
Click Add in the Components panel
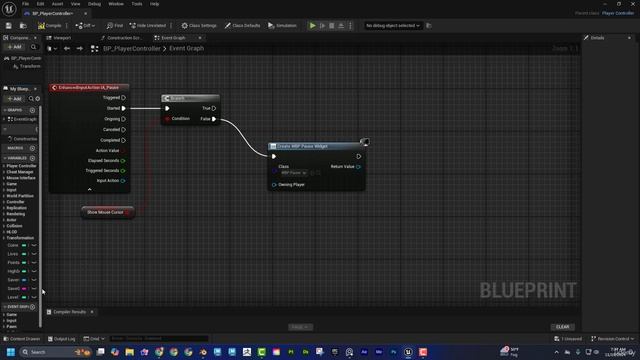[15, 47]
